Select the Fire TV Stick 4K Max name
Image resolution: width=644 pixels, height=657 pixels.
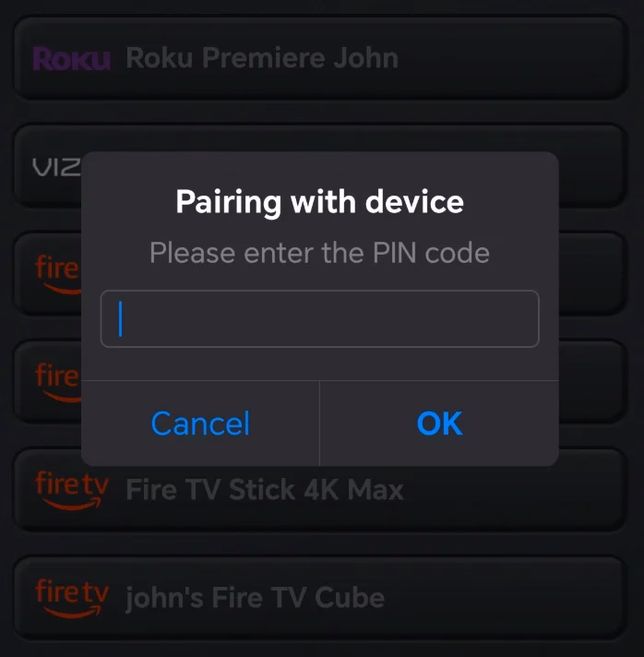point(265,489)
